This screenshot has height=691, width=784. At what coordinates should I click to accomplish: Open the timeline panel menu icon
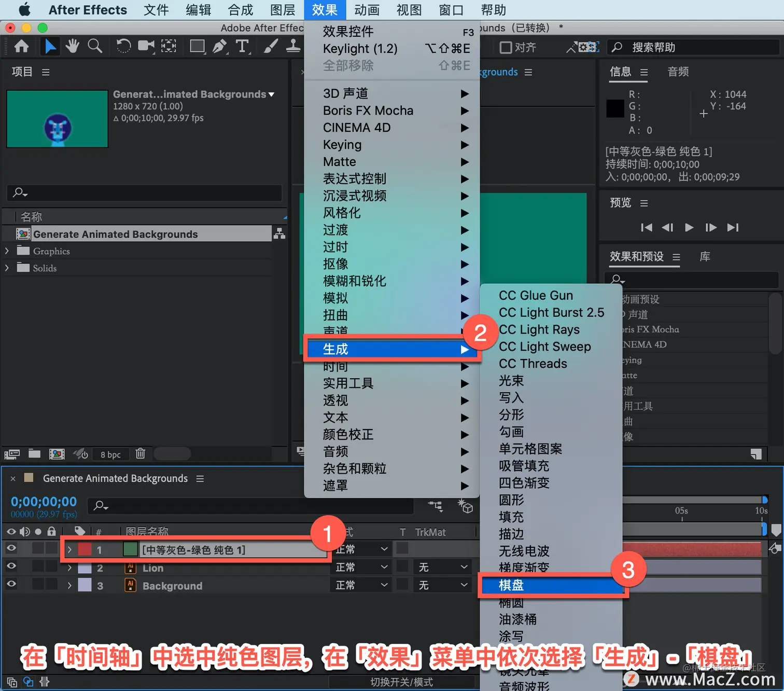[200, 479]
